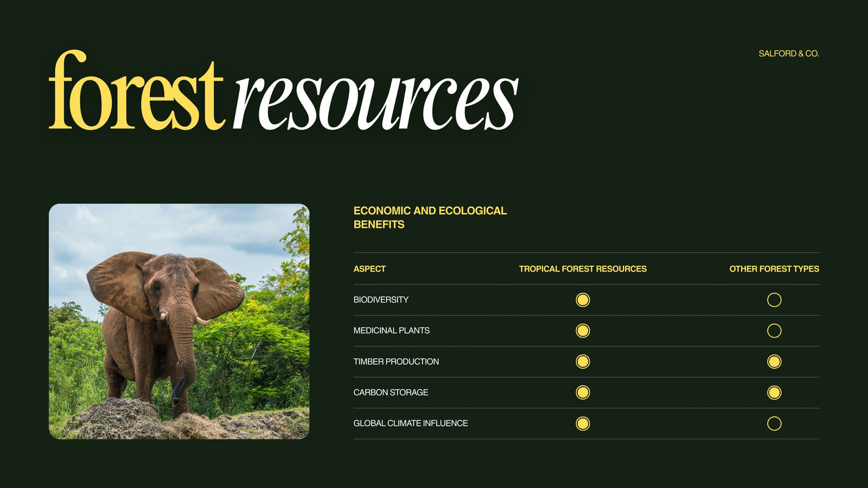Click the "Tropical Forest Resources" column header
This screenshot has width=868, height=488.
pos(583,269)
